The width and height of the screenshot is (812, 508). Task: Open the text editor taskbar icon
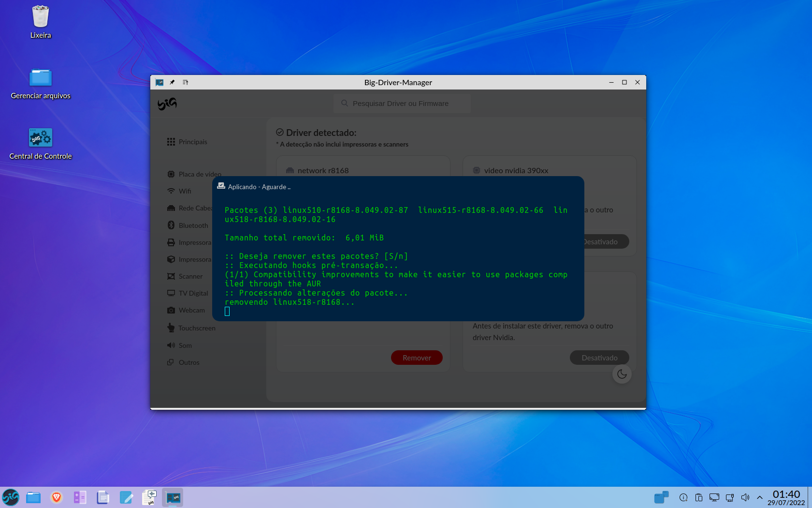tap(126, 497)
